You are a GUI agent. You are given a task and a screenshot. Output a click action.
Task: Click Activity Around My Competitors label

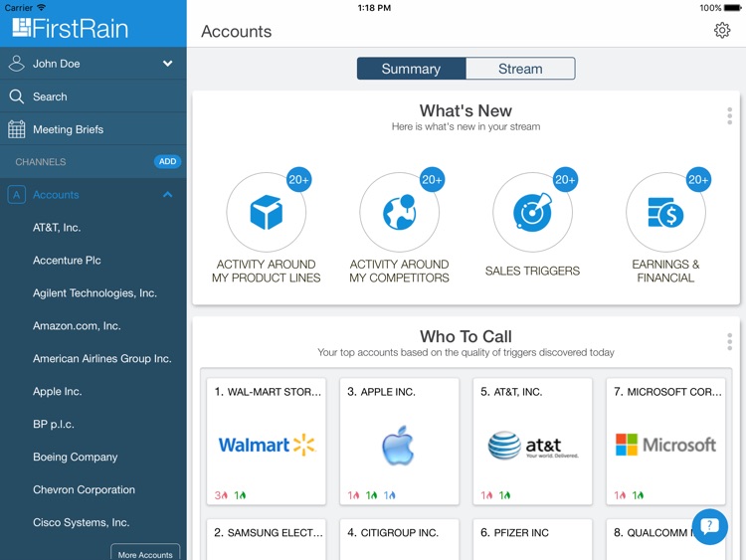399,272
